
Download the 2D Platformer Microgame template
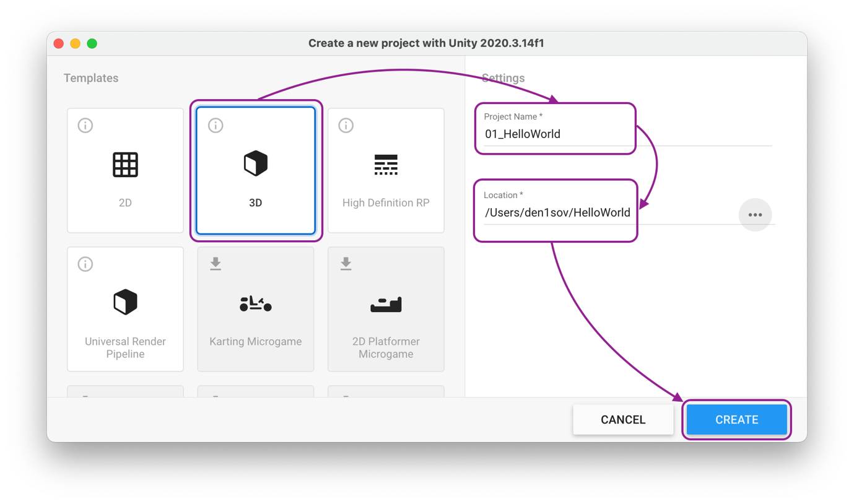(x=346, y=264)
